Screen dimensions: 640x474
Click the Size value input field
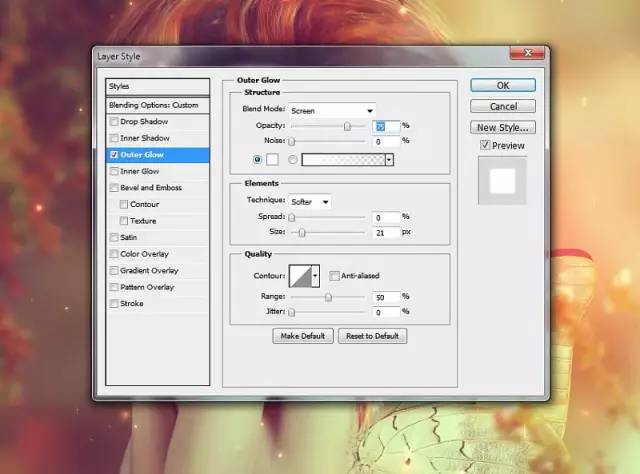(x=385, y=232)
